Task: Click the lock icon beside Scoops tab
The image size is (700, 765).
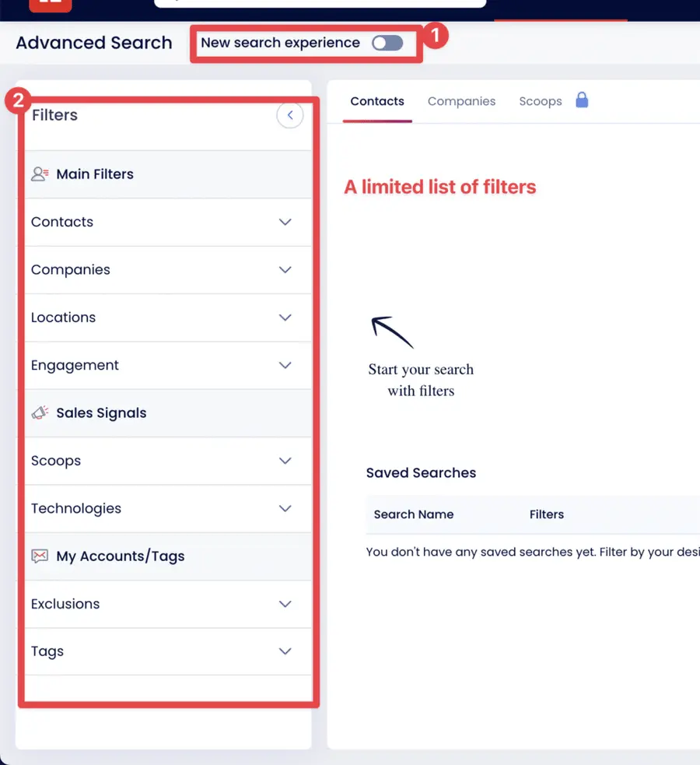Action: point(581,100)
